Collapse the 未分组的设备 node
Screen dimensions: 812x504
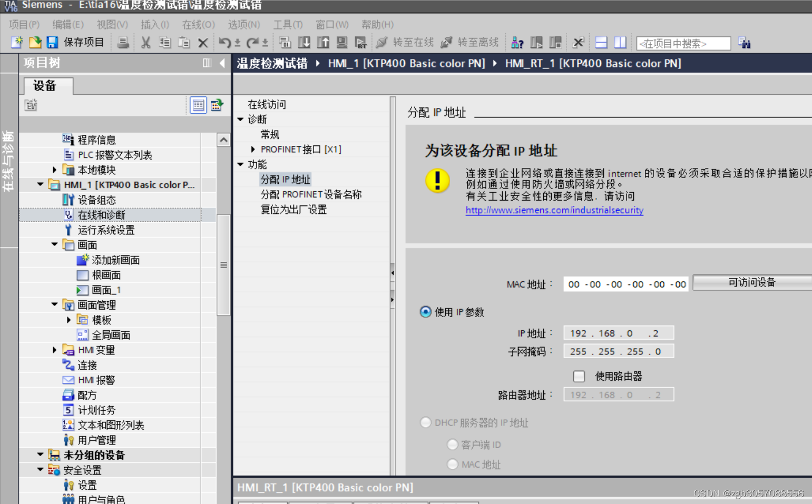40,454
